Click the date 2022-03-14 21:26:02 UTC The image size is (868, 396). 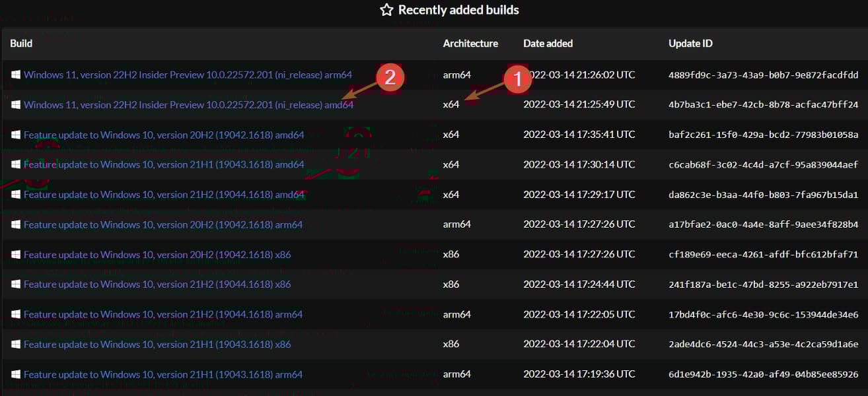coord(579,75)
